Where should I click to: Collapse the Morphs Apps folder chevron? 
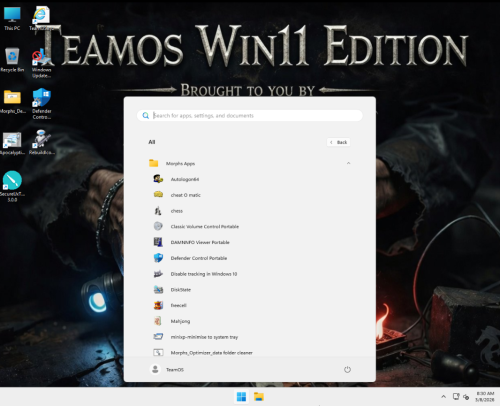(x=348, y=163)
